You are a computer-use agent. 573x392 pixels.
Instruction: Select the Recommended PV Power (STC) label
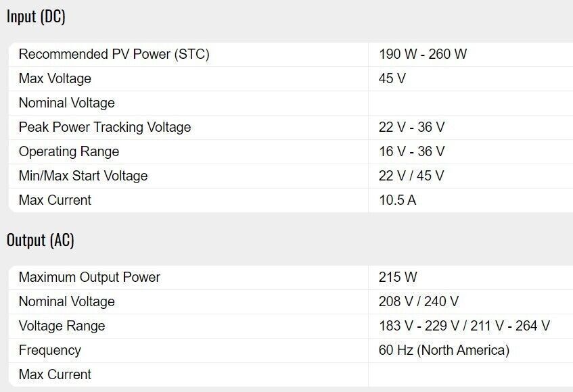pyautogui.click(x=114, y=55)
